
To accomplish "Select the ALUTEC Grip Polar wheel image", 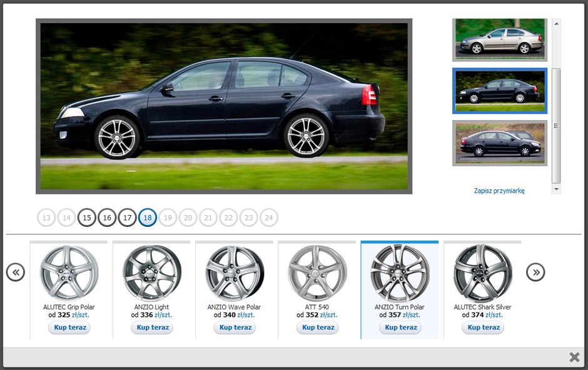I will [69, 272].
